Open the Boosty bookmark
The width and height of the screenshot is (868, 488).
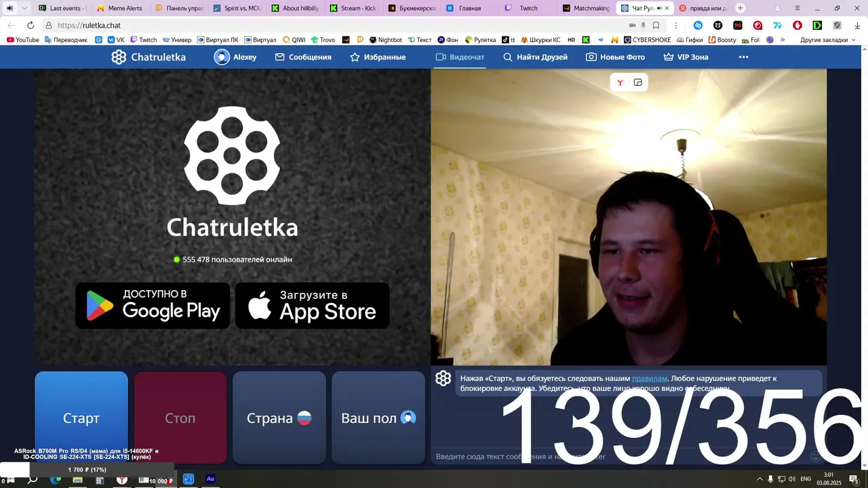coord(722,40)
